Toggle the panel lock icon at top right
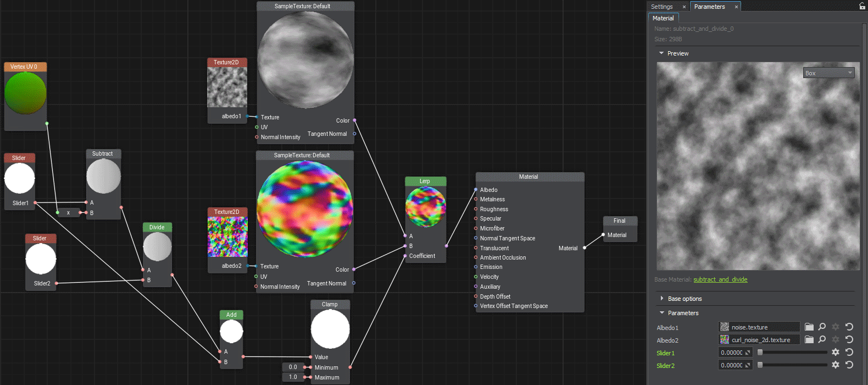The image size is (868, 385). click(862, 6)
